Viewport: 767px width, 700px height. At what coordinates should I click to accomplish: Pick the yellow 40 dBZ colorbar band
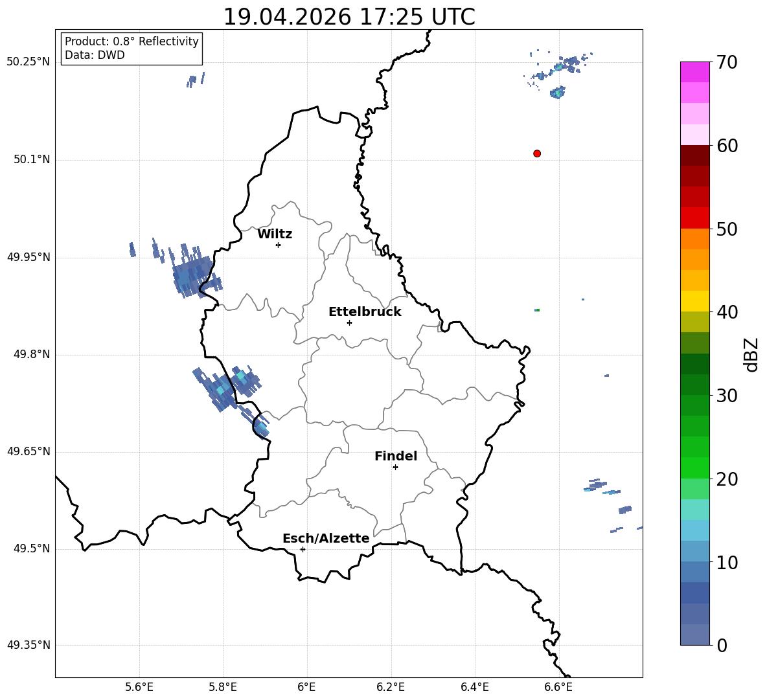pyautogui.click(x=694, y=301)
